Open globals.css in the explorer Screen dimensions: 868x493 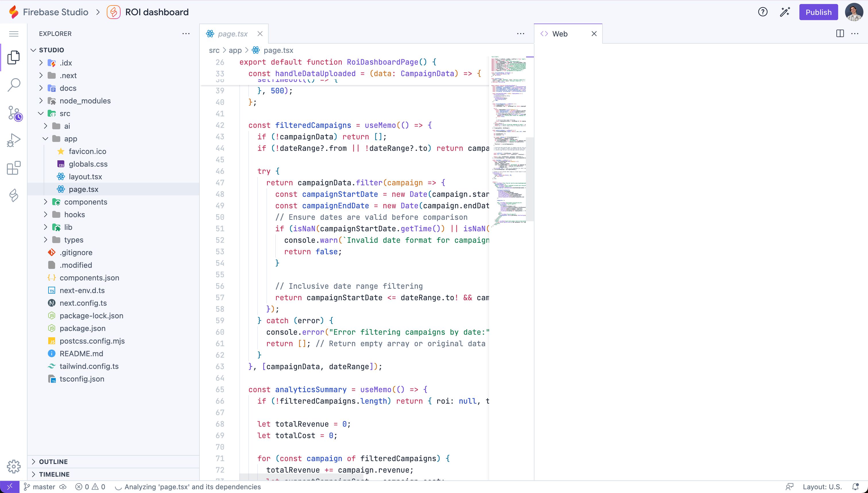113,164
